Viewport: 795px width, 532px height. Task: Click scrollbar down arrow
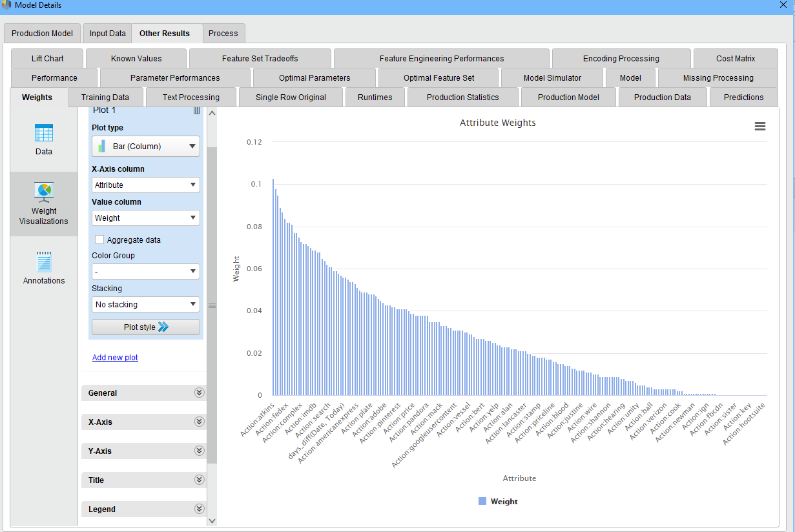pos(212,520)
